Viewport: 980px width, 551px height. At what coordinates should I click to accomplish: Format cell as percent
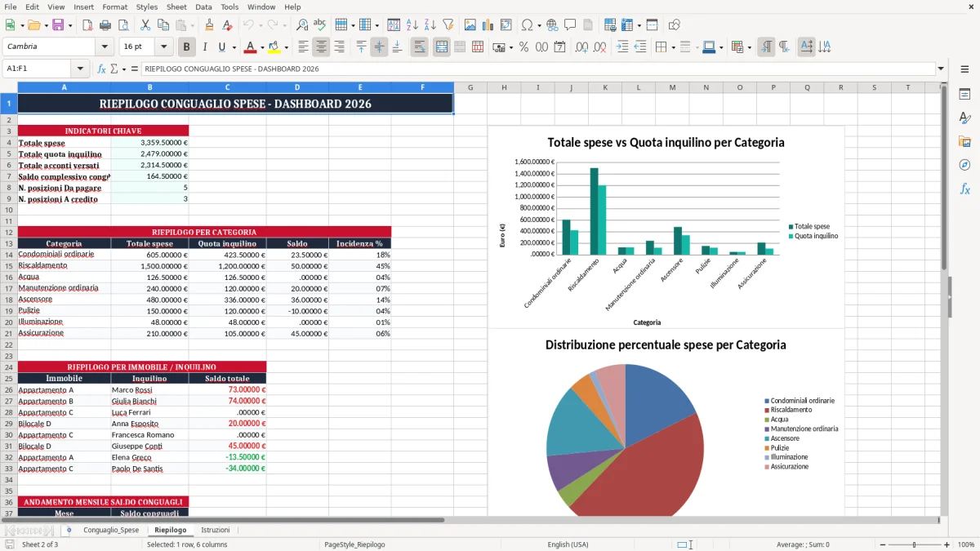(x=523, y=47)
